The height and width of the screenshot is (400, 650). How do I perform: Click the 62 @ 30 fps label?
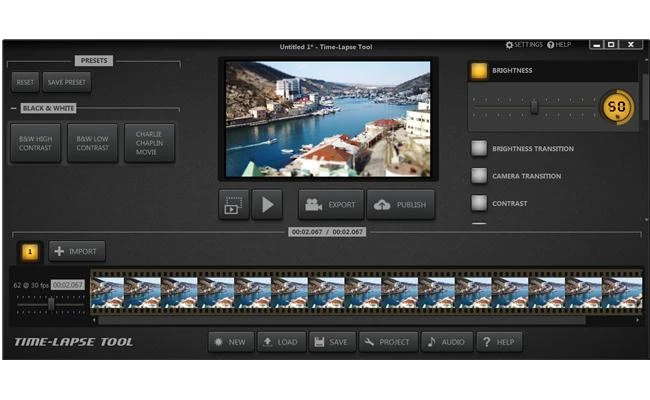31,285
